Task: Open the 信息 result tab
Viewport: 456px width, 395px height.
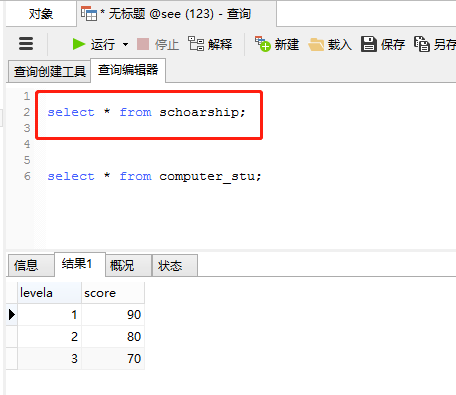Action: (30, 265)
